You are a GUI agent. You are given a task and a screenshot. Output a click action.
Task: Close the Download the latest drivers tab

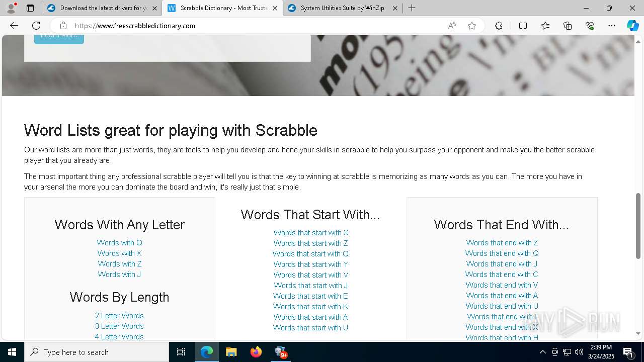pos(154,8)
